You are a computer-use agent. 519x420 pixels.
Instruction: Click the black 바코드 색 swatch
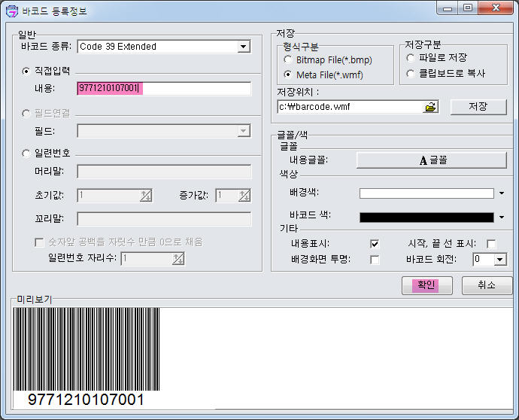[426, 218]
